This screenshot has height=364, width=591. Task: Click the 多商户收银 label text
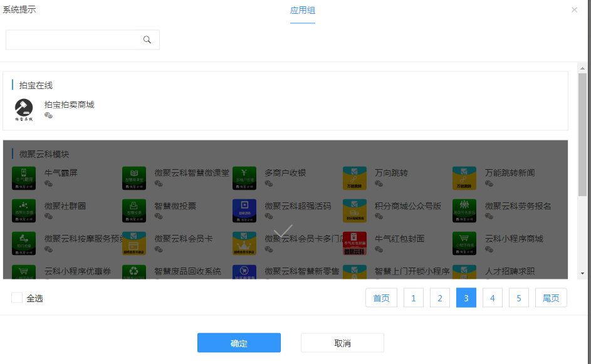285,173
